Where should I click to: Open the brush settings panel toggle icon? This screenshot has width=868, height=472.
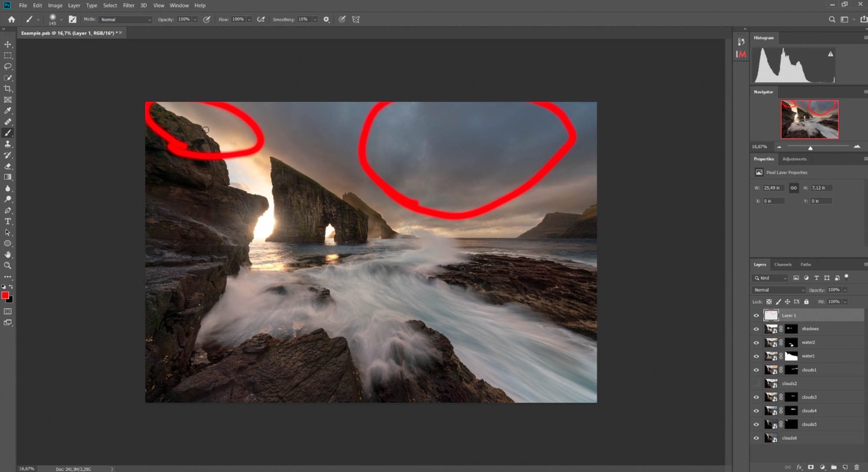(72, 19)
